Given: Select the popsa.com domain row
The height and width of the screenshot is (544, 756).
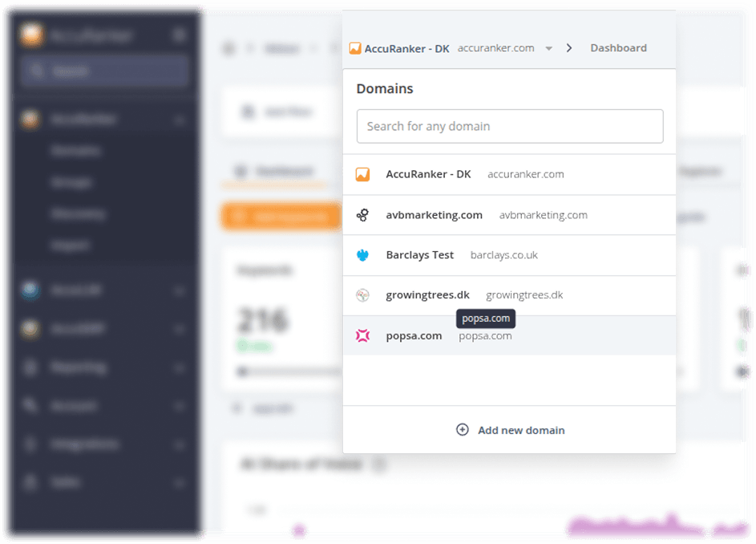Looking at the screenshot, I should click(509, 335).
